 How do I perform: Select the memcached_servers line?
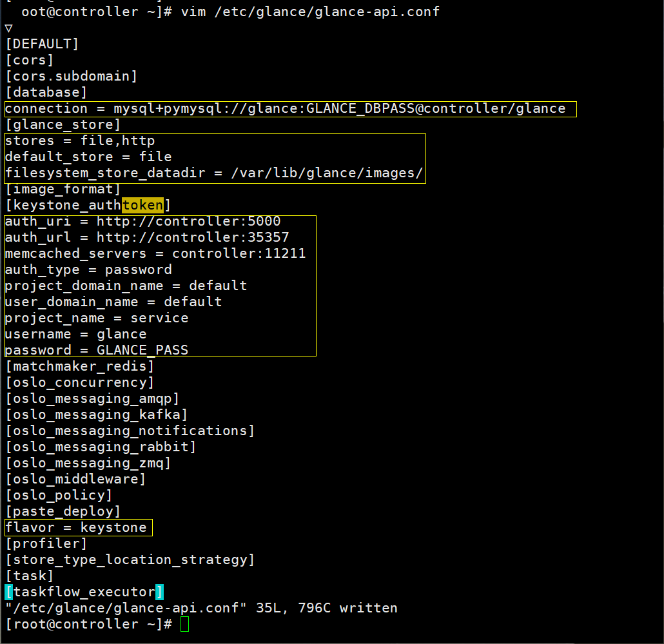click(155, 253)
